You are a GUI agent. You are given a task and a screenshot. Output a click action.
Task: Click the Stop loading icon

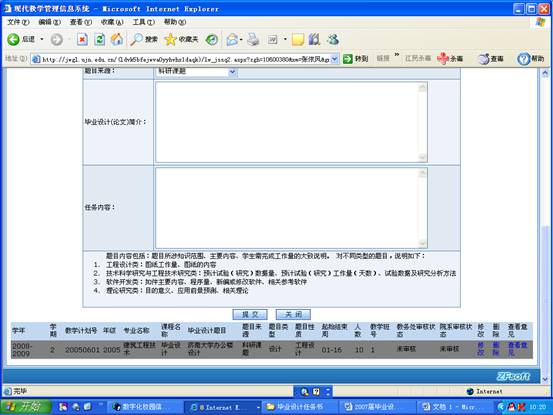coord(82,39)
